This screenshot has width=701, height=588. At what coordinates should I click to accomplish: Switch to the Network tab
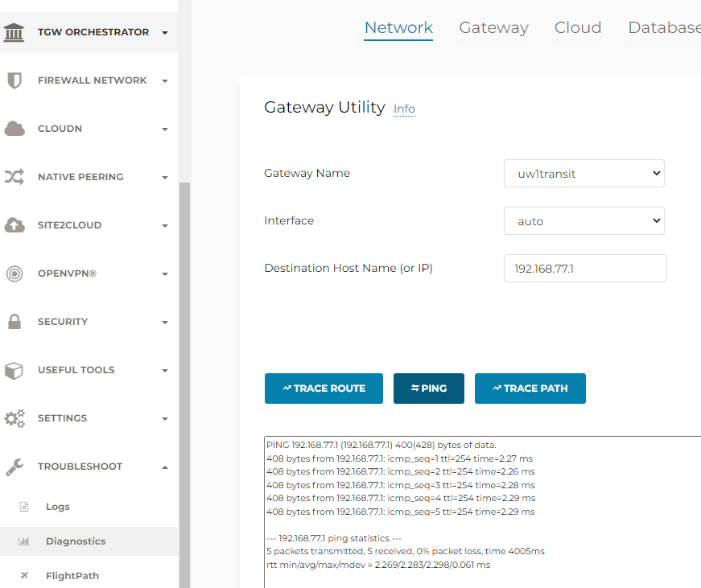398,27
